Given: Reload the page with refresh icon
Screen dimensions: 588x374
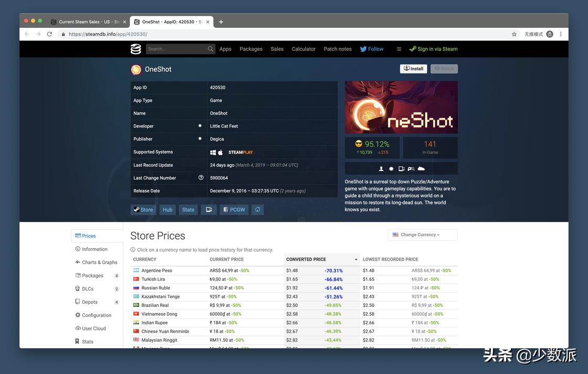Looking at the screenshot, I should point(49,34).
